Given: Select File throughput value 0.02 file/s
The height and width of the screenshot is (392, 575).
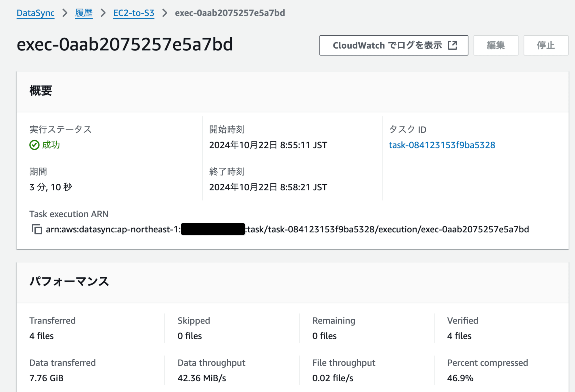Looking at the screenshot, I should pos(333,378).
